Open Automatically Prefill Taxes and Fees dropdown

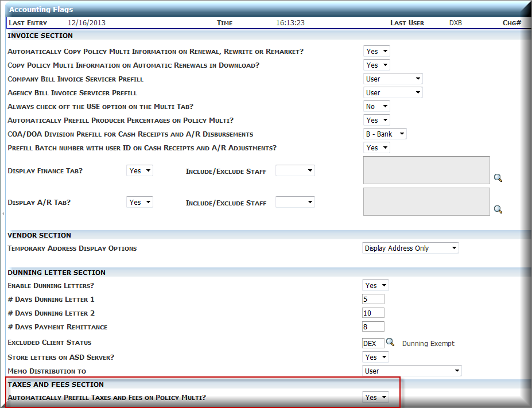(x=376, y=397)
